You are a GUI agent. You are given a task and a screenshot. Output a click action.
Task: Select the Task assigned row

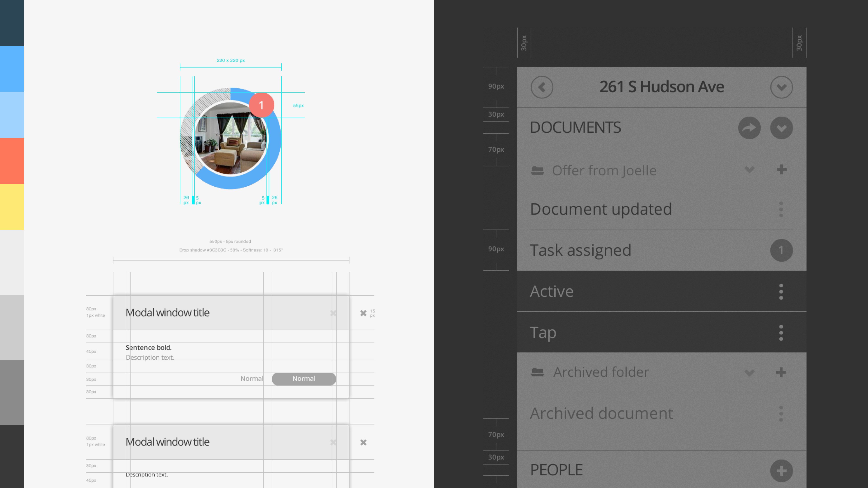[x=661, y=250]
